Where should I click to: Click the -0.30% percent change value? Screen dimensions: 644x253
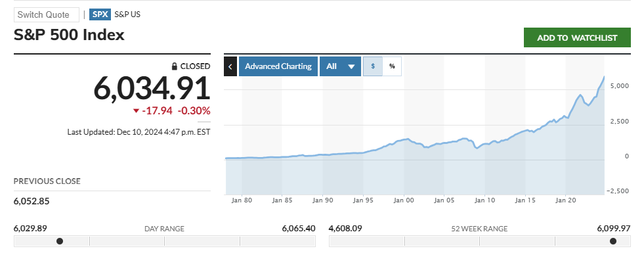click(x=194, y=110)
